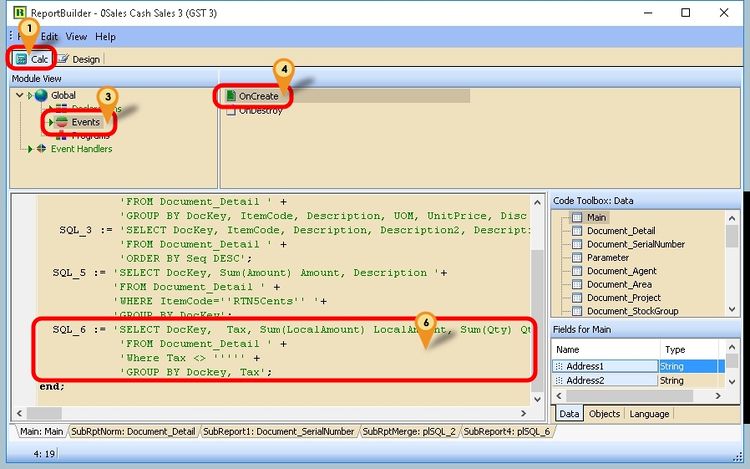
Task: Select Document_SerialNumber data pipeline
Action: tap(636, 244)
